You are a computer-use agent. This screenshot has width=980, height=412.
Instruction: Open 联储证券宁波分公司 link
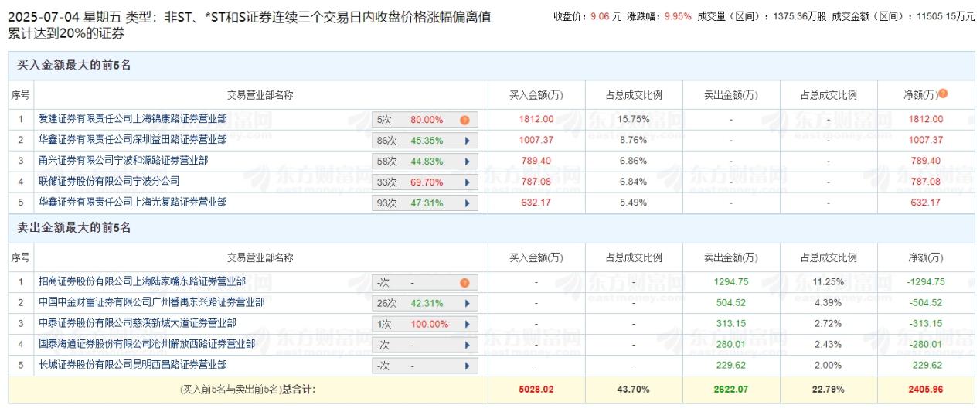click(x=109, y=181)
